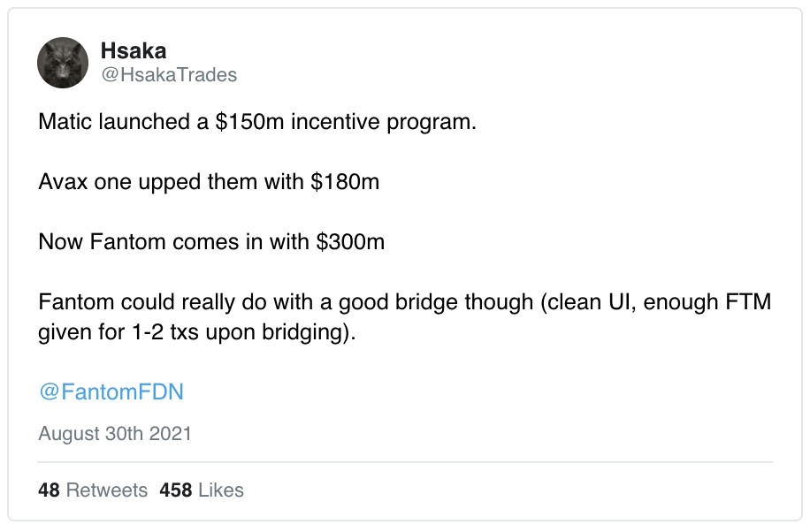View the 458 Likes list
The height and width of the screenshot is (532, 810).
[x=202, y=490]
